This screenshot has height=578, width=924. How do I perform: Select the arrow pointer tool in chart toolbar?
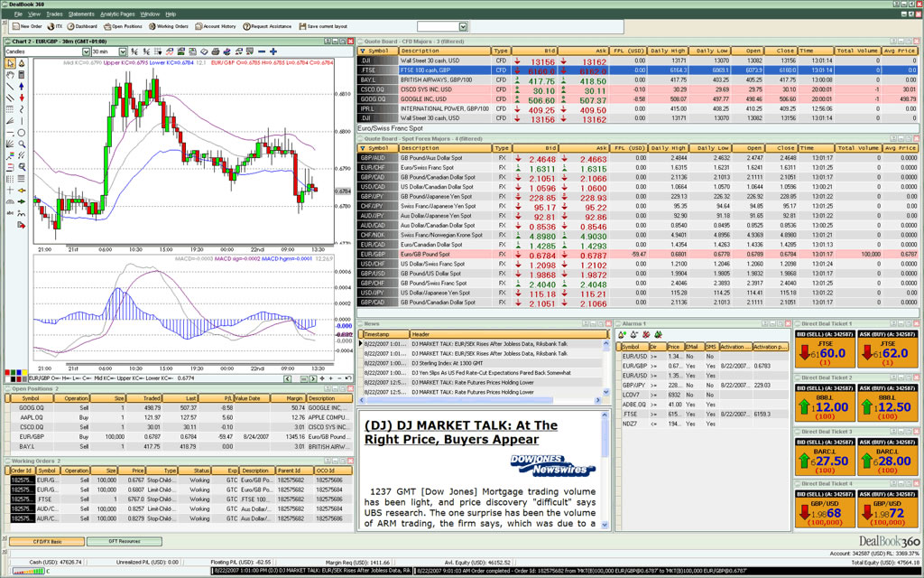(x=10, y=64)
